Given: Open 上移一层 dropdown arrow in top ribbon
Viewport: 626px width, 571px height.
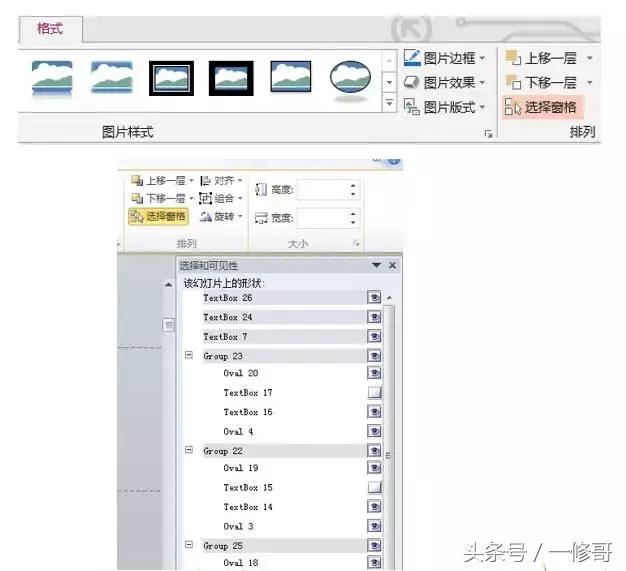Looking at the screenshot, I should pyautogui.click(x=589, y=58).
